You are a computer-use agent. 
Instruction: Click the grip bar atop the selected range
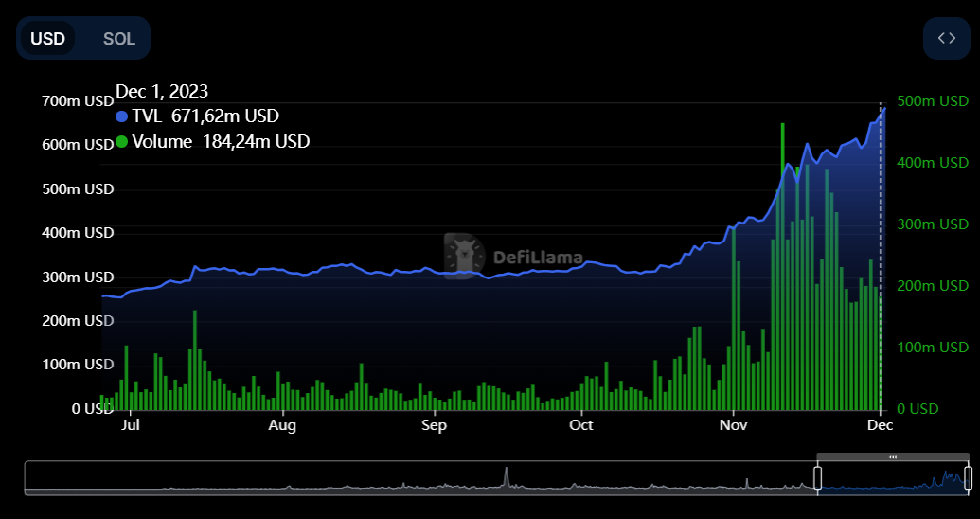pyautogui.click(x=893, y=457)
